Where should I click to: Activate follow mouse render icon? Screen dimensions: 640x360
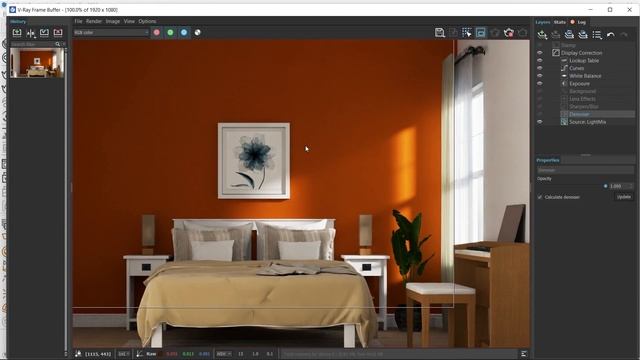[467, 33]
